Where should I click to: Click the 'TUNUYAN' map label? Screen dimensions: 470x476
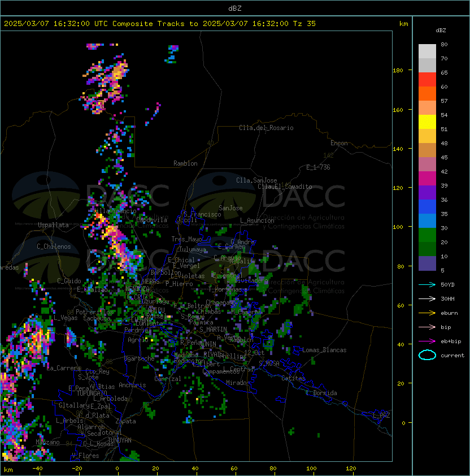tap(120, 440)
